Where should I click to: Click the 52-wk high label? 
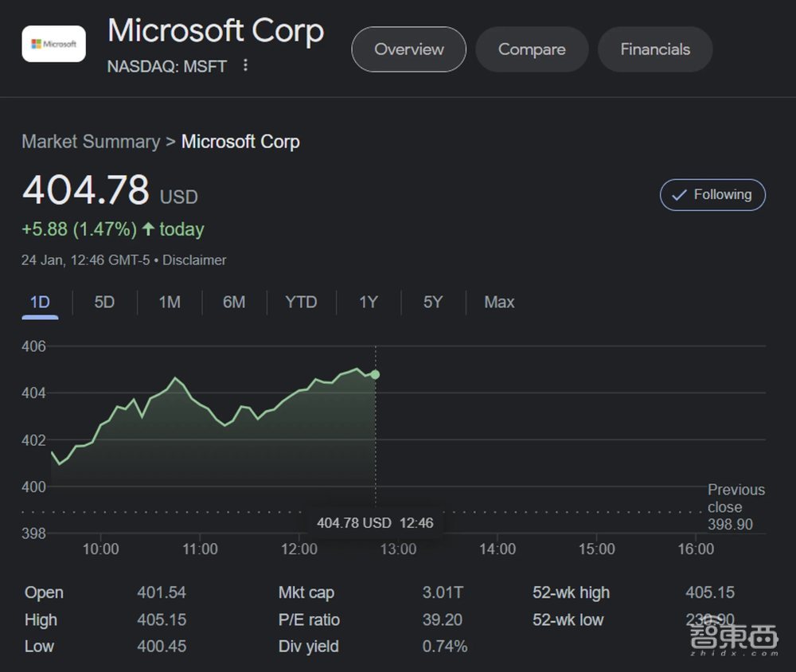[x=571, y=592]
